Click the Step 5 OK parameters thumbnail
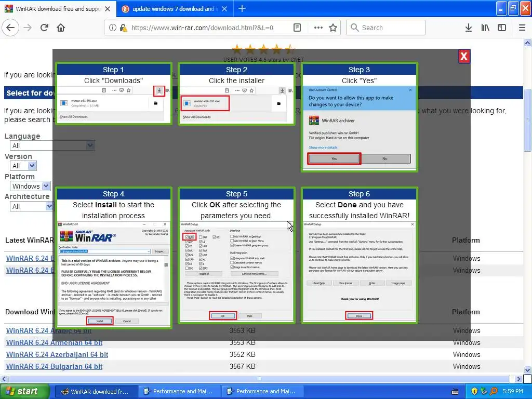The image size is (532, 399). pos(236,255)
